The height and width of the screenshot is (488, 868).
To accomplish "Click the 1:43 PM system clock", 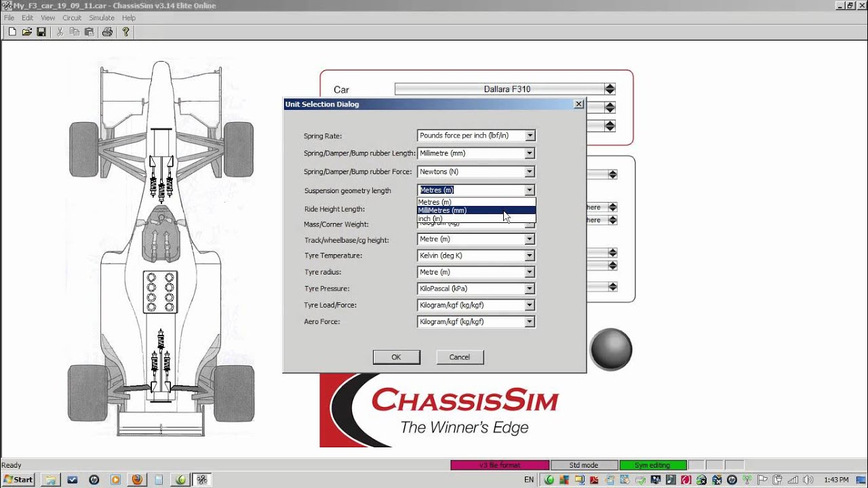I will [x=835, y=480].
